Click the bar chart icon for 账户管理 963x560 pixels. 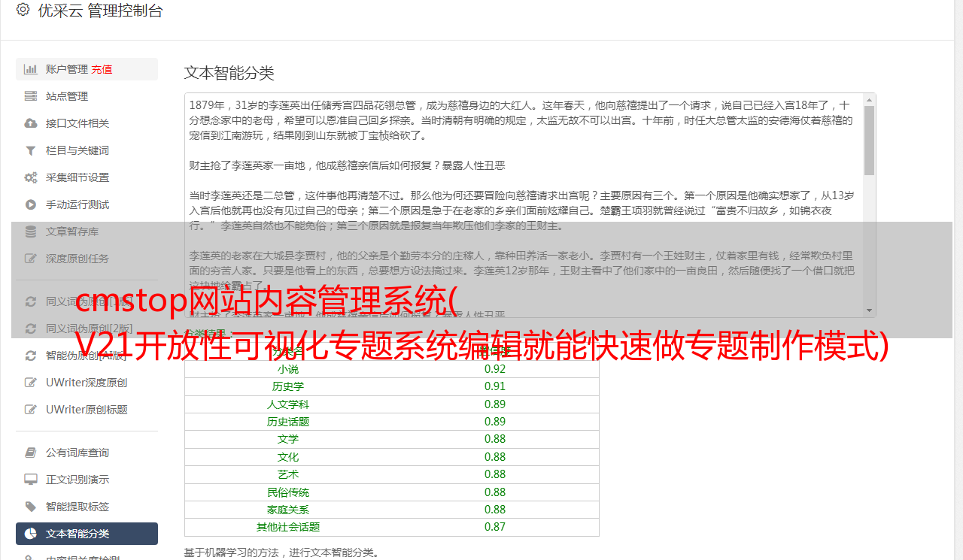click(31, 69)
